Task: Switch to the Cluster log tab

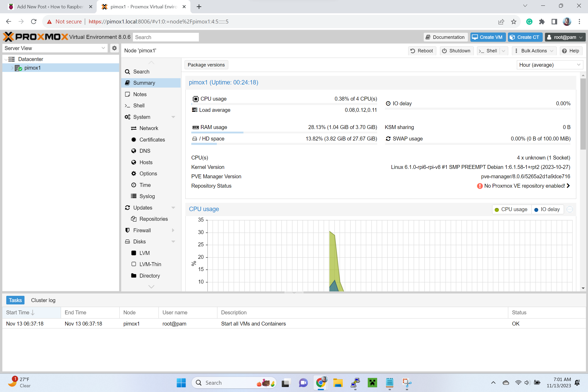Action: tap(43, 300)
